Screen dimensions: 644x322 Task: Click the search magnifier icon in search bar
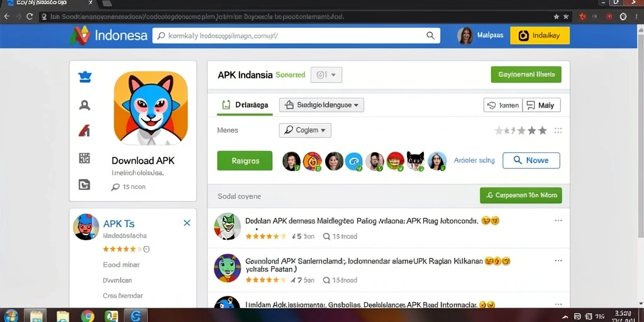(x=430, y=36)
